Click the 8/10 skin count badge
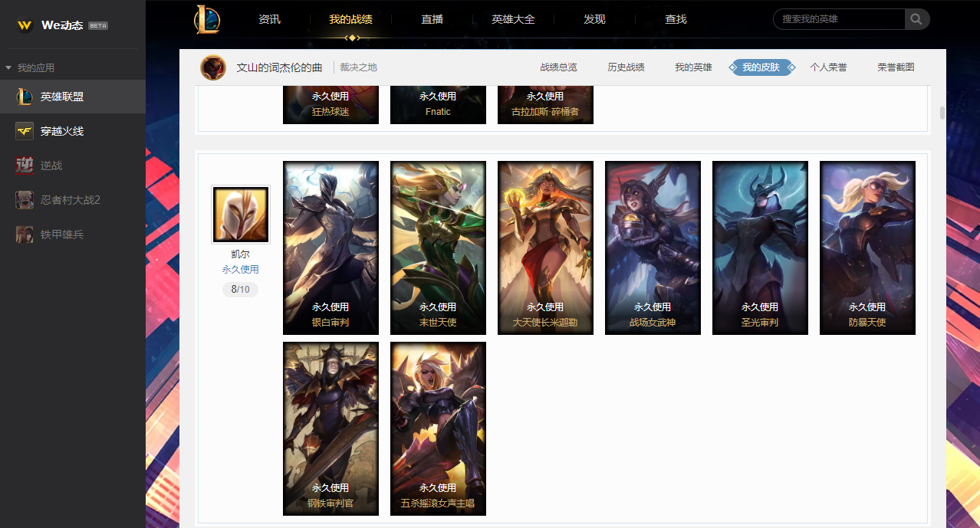The image size is (980, 528). pyautogui.click(x=240, y=290)
